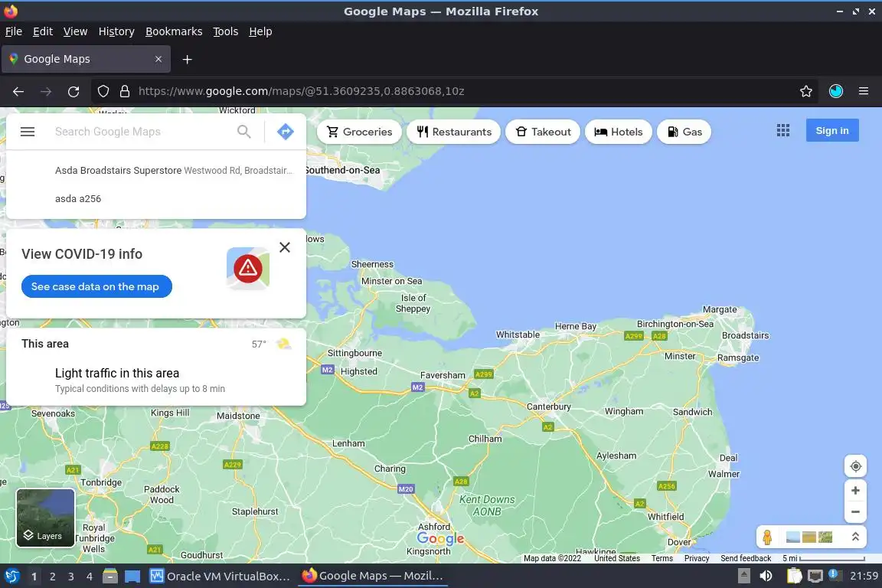The width and height of the screenshot is (882, 588).
Task: Click the taskbar clock 21:59
Action: coord(864,576)
